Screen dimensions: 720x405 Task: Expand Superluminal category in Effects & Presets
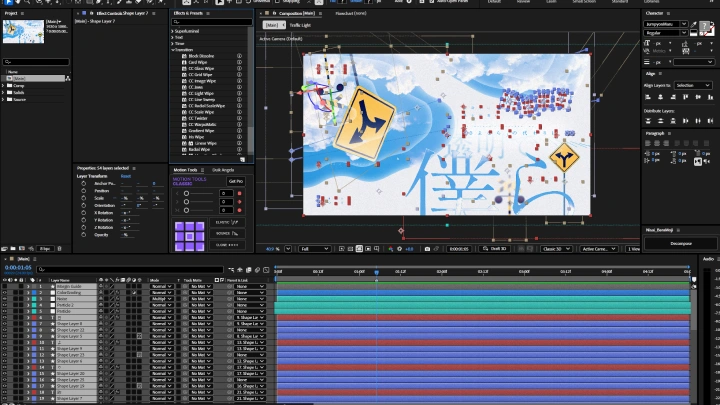pos(173,31)
